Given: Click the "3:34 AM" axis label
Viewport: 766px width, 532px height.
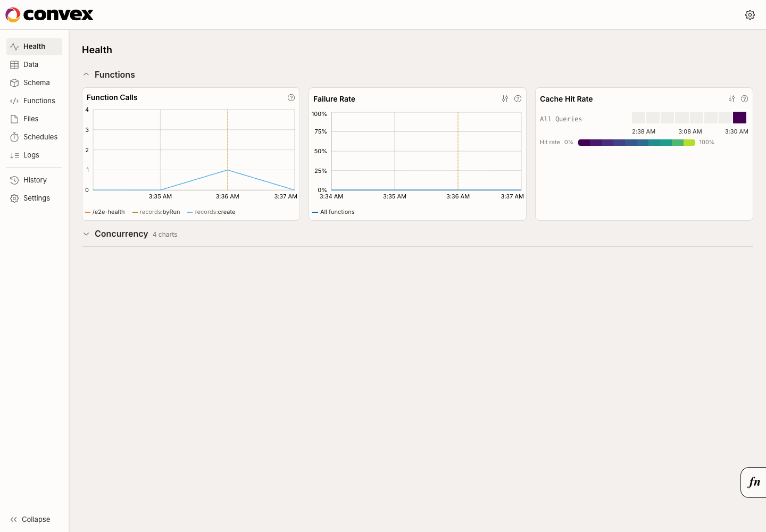Looking at the screenshot, I should click(331, 196).
